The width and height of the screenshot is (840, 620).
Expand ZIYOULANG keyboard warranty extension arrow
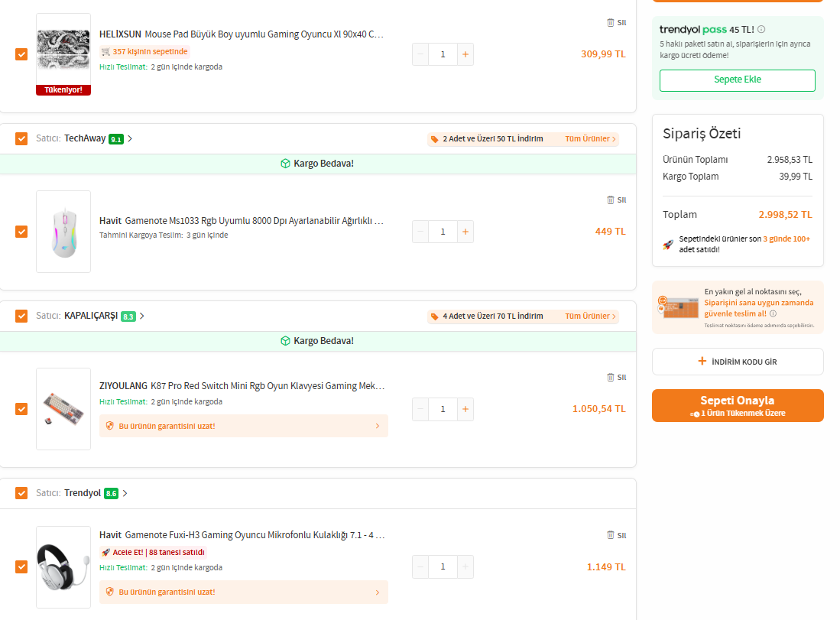click(377, 426)
